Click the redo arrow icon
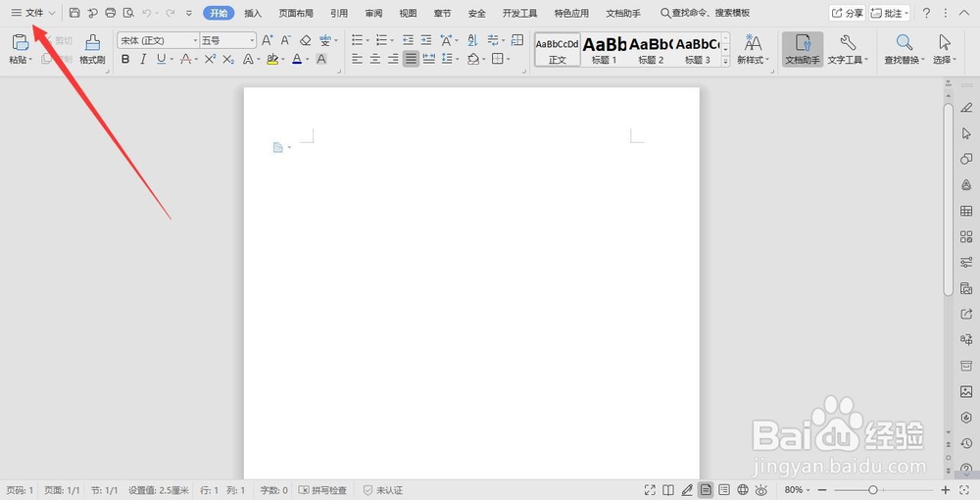Image resolution: width=980 pixels, height=500 pixels. 170,13
